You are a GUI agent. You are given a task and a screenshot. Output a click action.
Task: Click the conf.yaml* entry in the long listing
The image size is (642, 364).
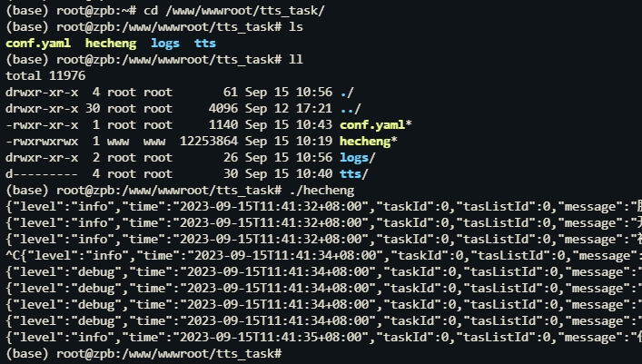click(x=375, y=125)
